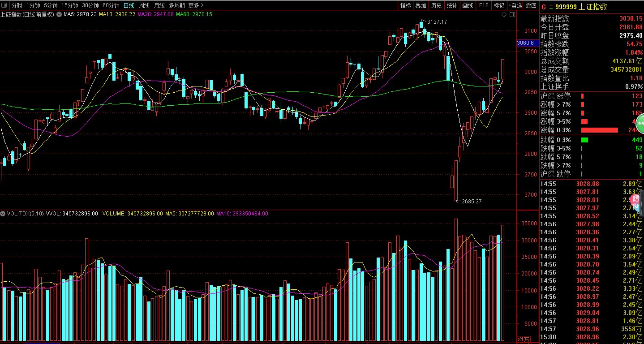Click the 15:00 3028.96 2.30亿 tick row

point(592,337)
